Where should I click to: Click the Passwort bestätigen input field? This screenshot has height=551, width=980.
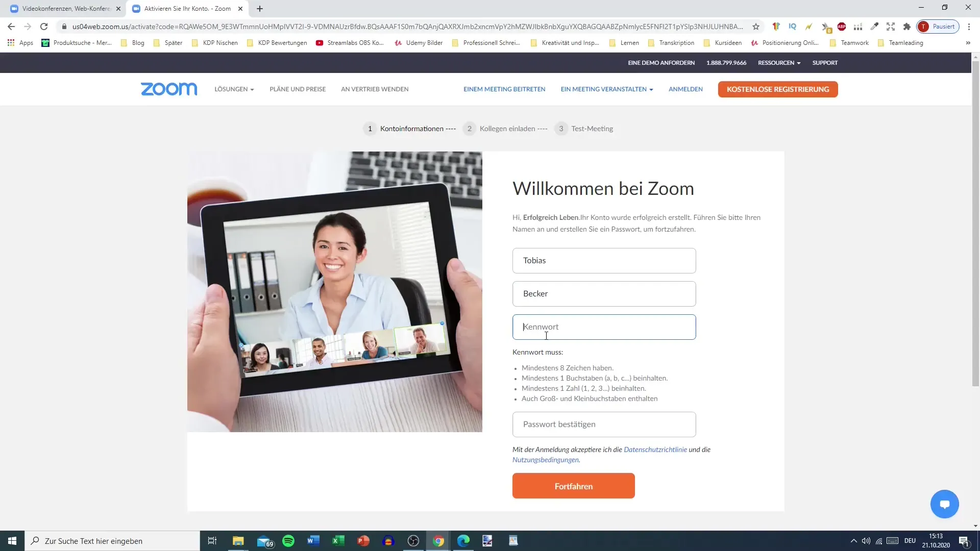604,424
